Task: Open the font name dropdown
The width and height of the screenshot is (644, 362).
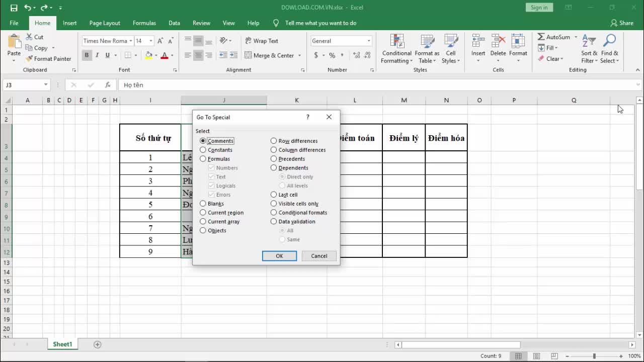Action: (x=131, y=41)
